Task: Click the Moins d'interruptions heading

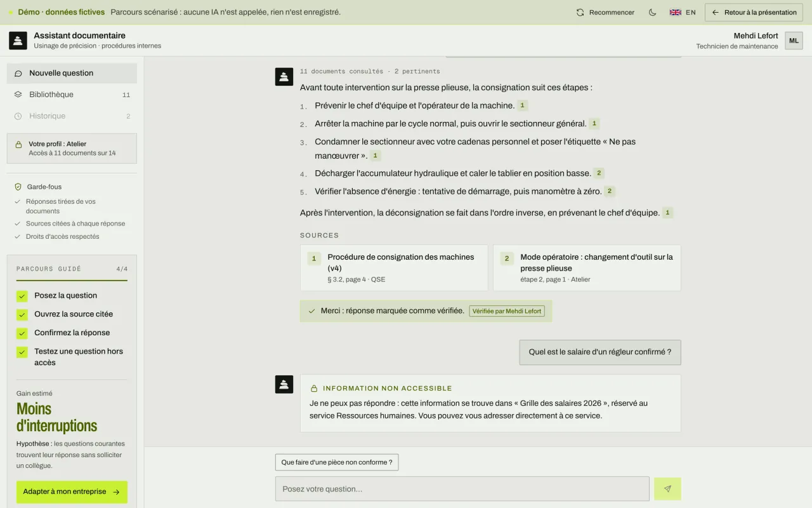Action: click(57, 417)
